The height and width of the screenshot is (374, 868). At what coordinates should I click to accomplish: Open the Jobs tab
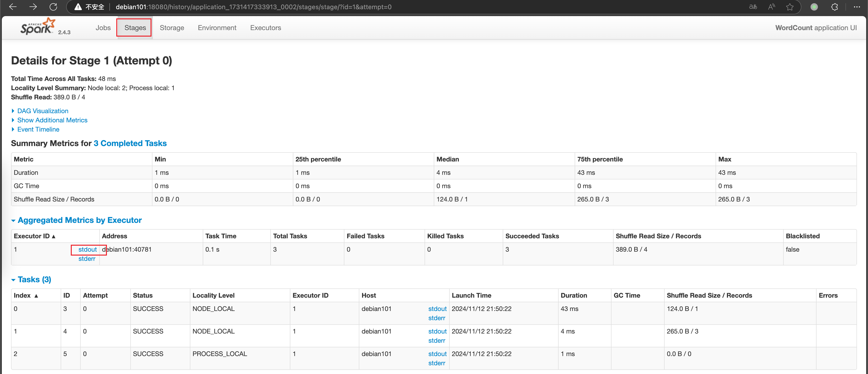103,28
